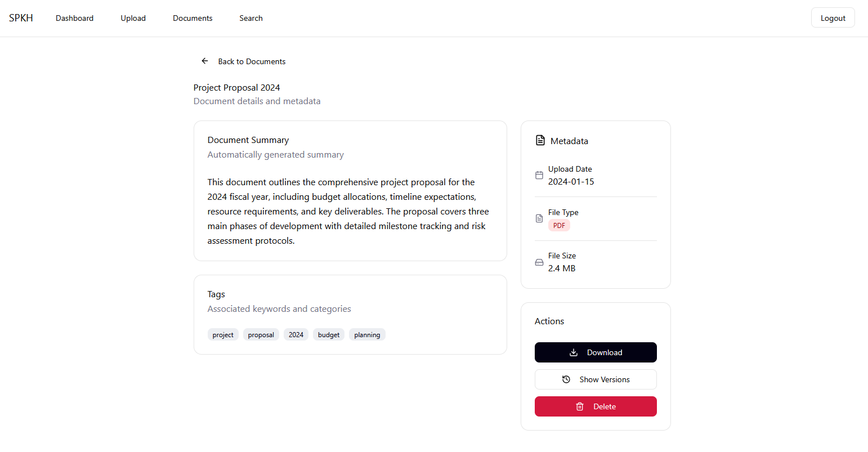
Task: Navigate to the Search page
Action: tap(251, 18)
